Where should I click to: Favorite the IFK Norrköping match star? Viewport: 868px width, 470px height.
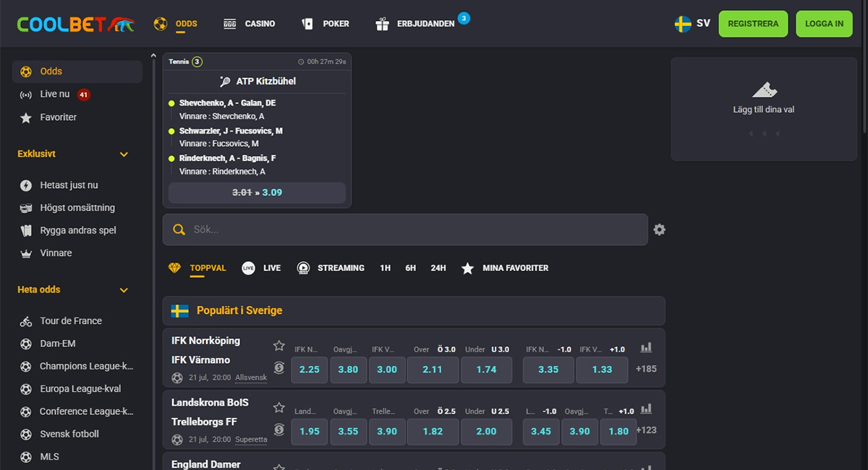(278, 346)
